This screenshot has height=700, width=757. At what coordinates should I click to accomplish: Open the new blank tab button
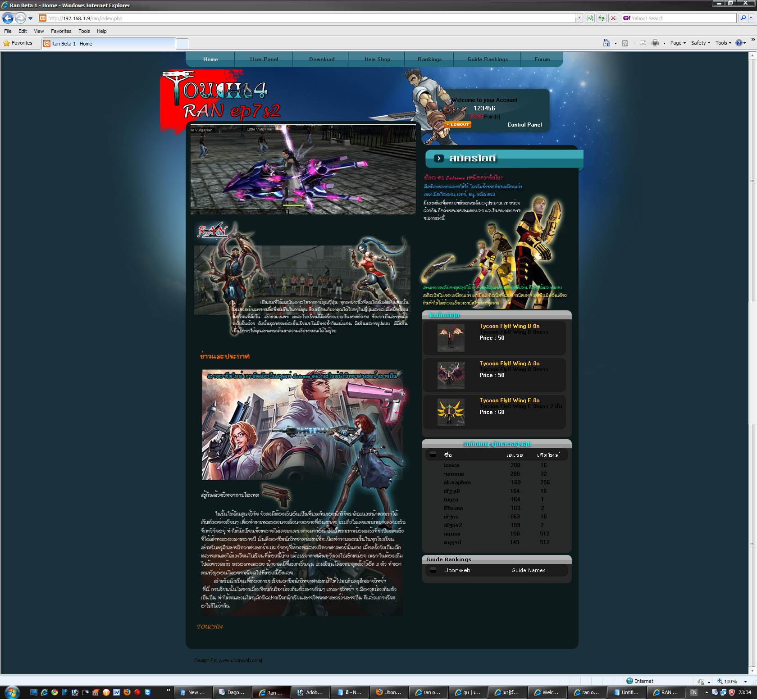[182, 44]
